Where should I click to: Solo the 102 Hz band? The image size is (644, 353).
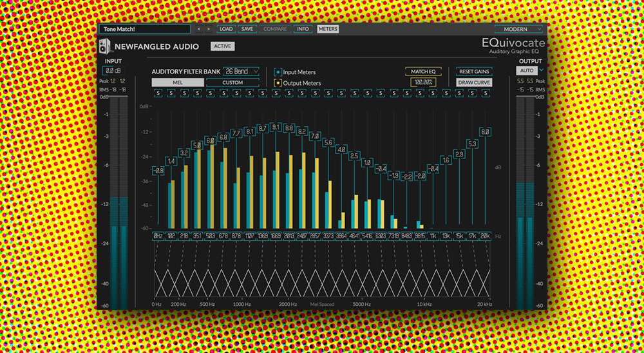[x=171, y=93]
